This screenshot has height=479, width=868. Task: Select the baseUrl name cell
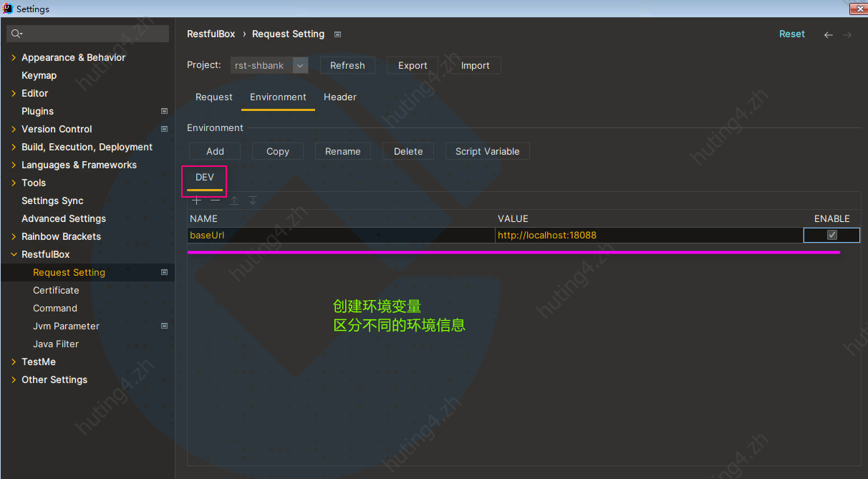(341, 235)
